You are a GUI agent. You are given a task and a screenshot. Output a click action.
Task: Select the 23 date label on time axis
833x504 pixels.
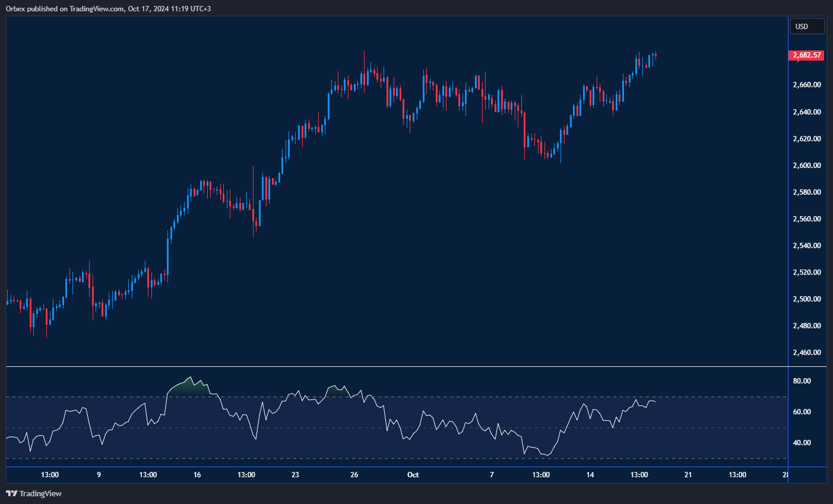tap(295, 475)
